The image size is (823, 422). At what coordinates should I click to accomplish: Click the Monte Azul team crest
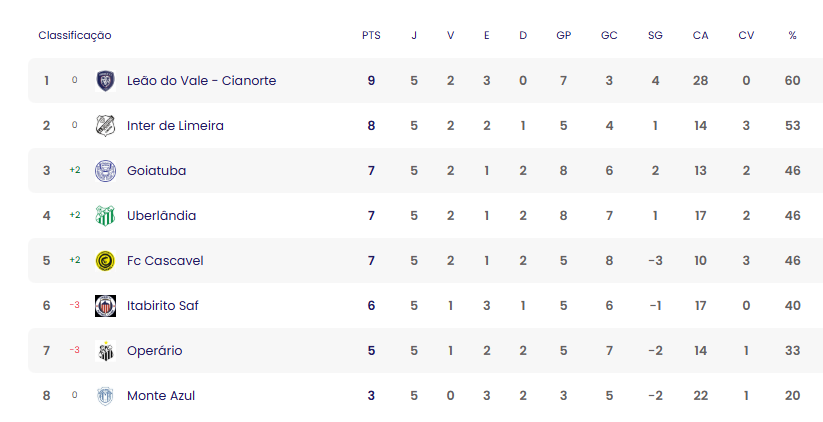(x=105, y=396)
